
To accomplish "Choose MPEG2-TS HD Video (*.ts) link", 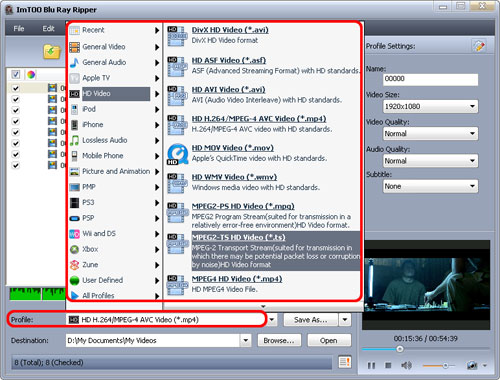I will click(239, 237).
